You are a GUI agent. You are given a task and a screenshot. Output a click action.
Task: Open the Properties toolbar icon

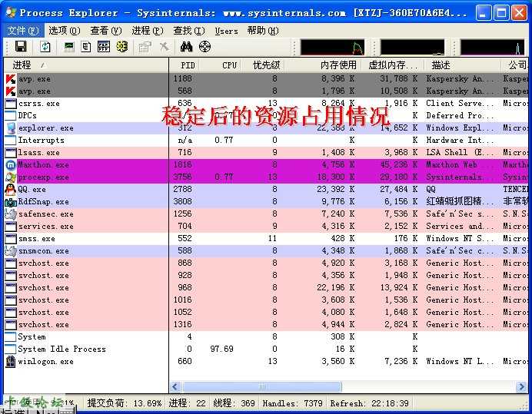[145, 47]
